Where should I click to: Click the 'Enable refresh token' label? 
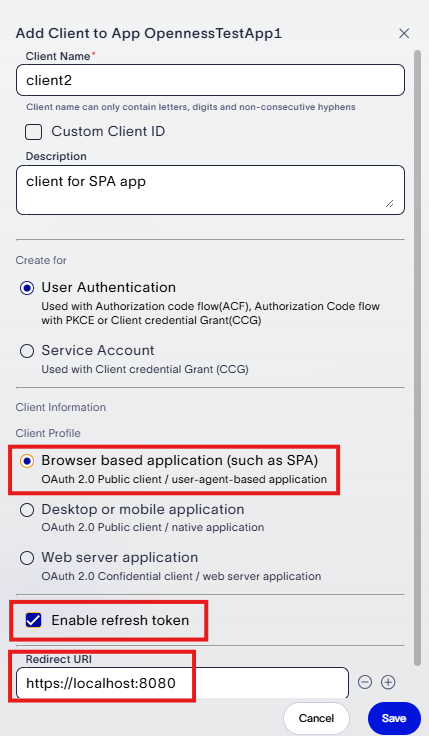click(x=120, y=620)
